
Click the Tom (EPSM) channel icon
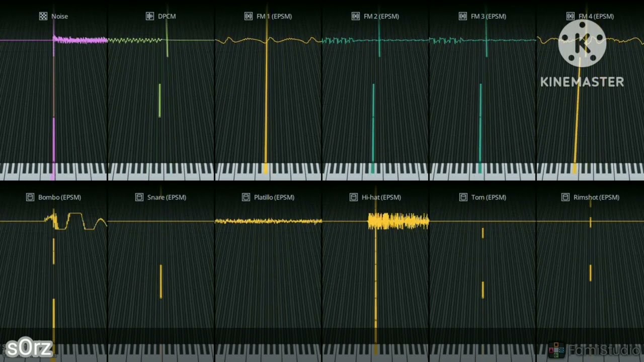click(x=463, y=197)
